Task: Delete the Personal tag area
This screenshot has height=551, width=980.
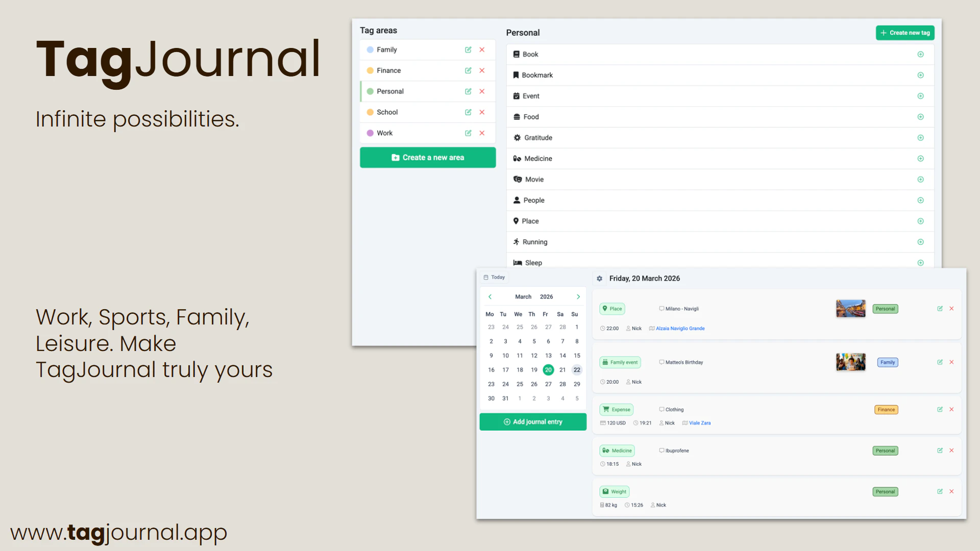Action: (482, 91)
